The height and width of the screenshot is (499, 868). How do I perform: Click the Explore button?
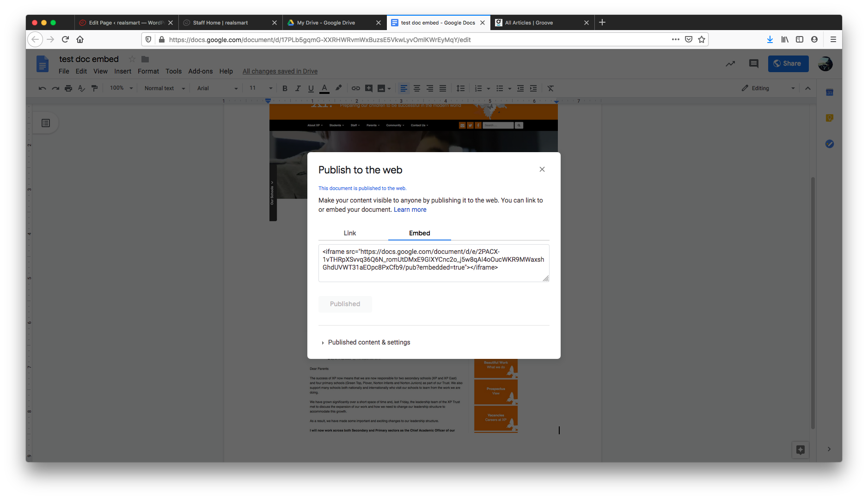point(801,450)
